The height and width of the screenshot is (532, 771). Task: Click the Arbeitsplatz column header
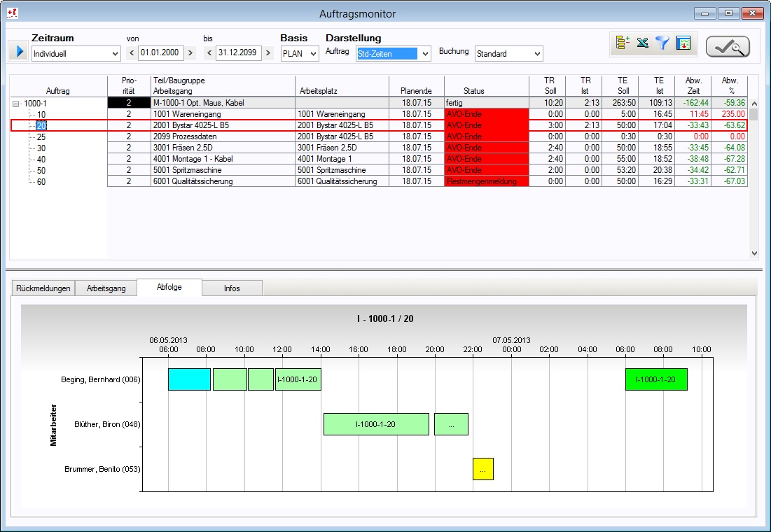[342, 86]
